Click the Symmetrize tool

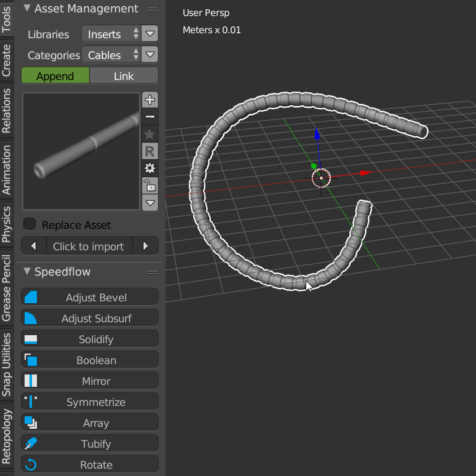point(90,402)
